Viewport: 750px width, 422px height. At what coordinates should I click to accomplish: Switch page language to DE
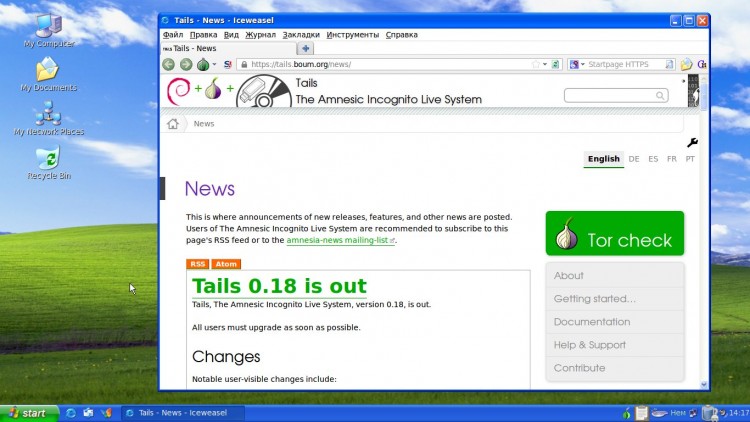(x=634, y=159)
